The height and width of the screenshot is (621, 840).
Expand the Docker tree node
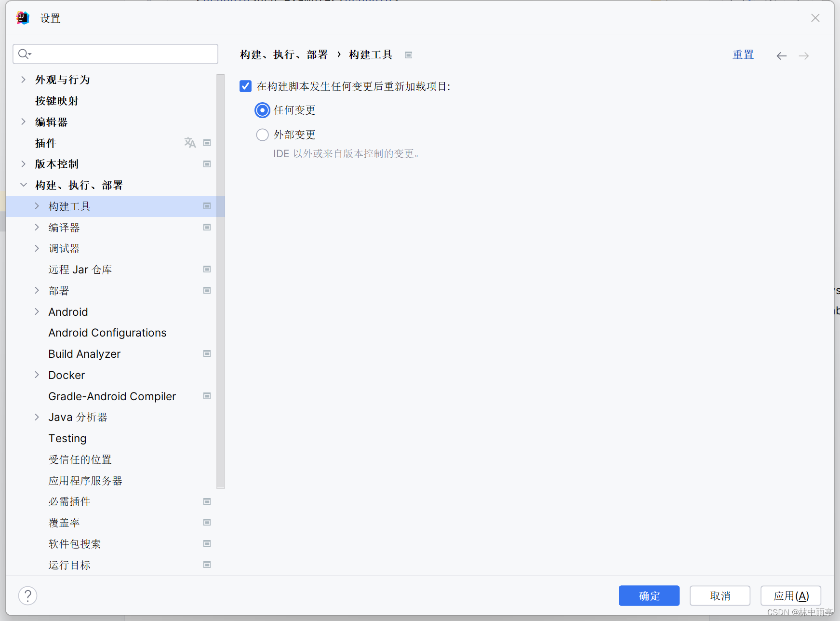tap(37, 375)
